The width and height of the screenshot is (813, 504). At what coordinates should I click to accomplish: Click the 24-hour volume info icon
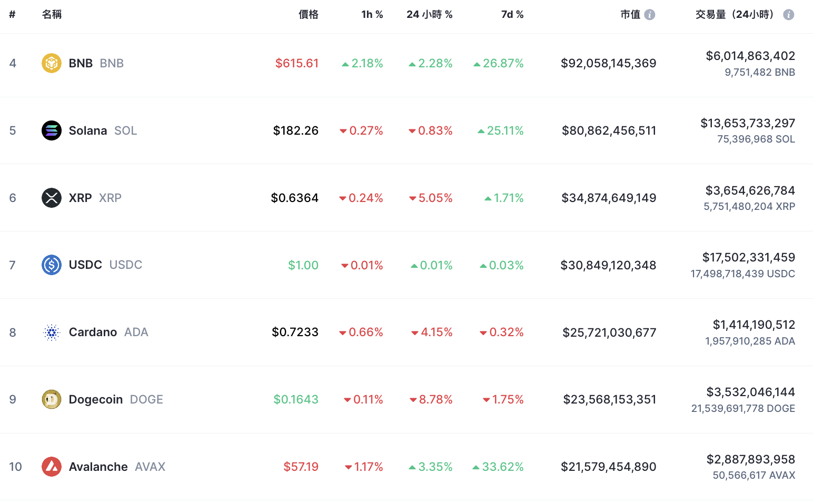pyautogui.click(x=788, y=15)
